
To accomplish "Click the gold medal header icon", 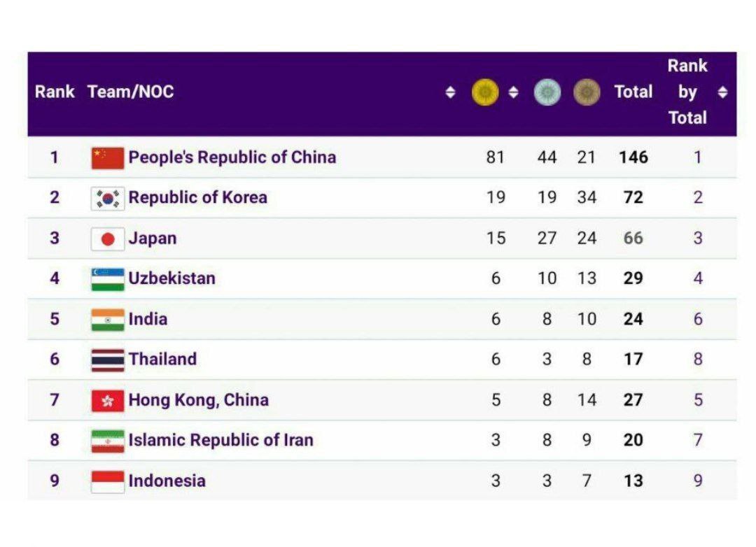I will tap(485, 92).
